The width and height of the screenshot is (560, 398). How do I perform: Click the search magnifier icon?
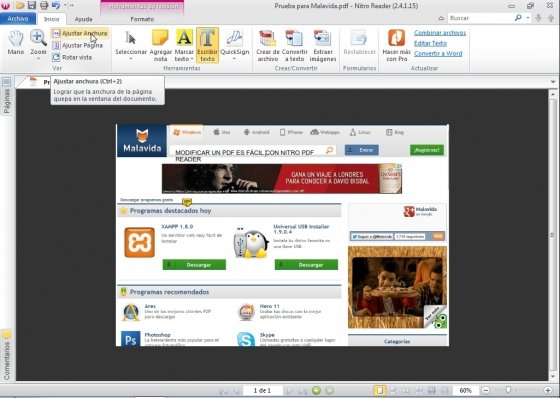[x=518, y=18]
